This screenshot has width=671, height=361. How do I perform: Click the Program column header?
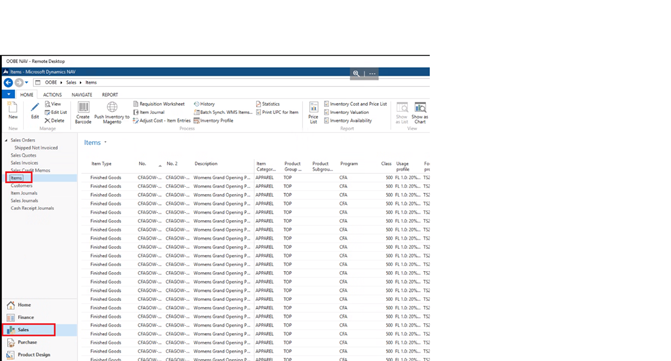(x=349, y=164)
